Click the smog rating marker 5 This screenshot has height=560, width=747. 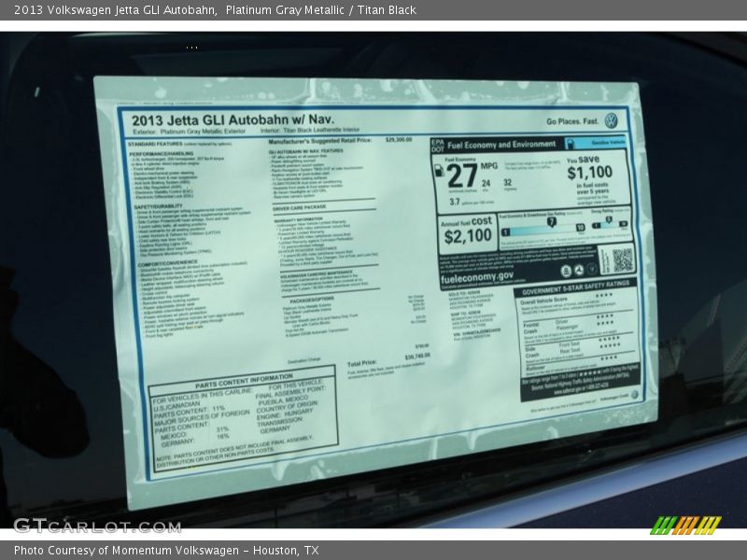coord(609,219)
